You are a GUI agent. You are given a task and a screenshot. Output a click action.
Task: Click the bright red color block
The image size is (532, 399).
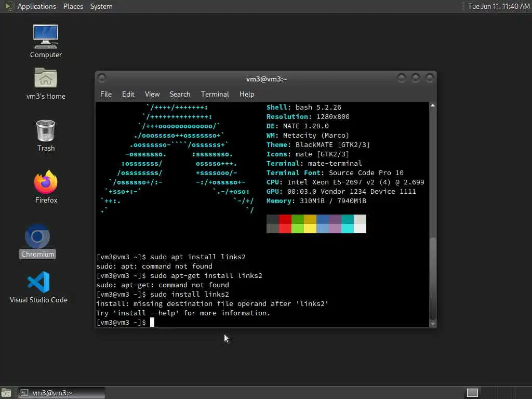[x=285, y=229]
